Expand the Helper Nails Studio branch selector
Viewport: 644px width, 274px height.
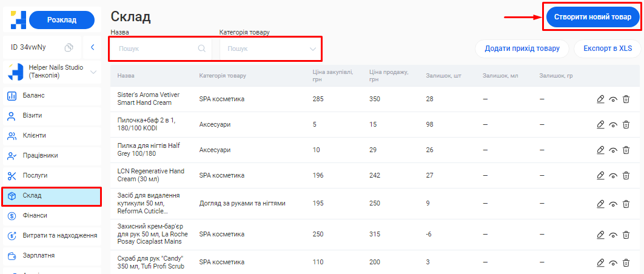pos(93,72)
